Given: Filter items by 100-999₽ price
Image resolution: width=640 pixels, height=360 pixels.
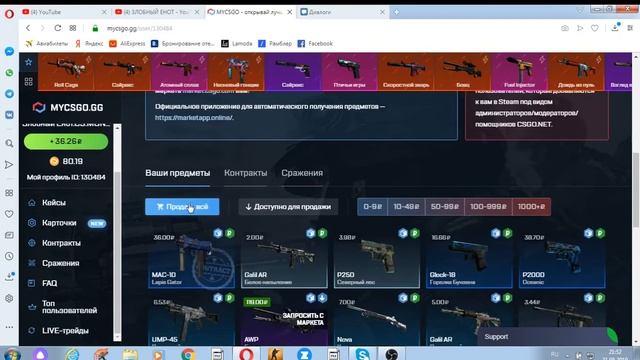Looking at the screenshot, I should tap(488, 207).
